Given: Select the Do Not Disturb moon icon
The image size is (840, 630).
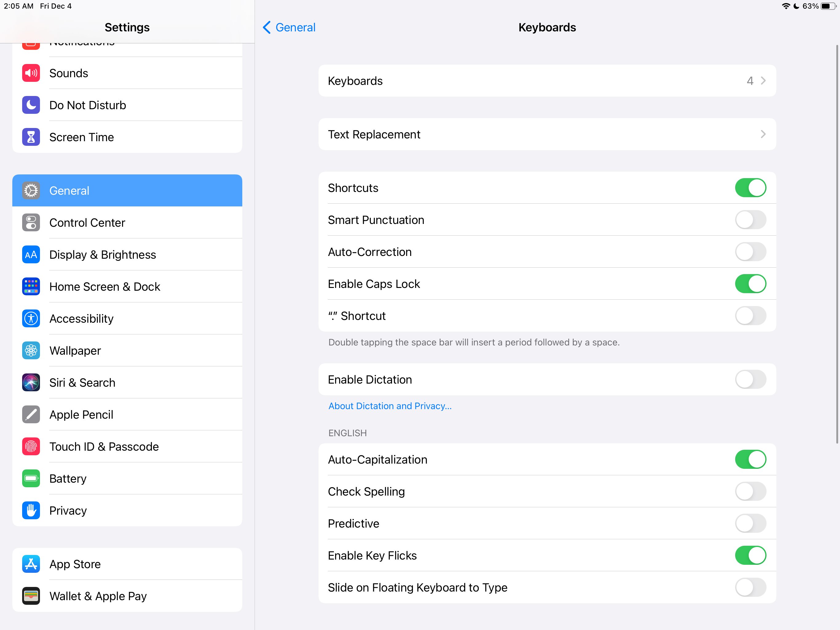Looking at the screenshot, I should click(31, 105).
